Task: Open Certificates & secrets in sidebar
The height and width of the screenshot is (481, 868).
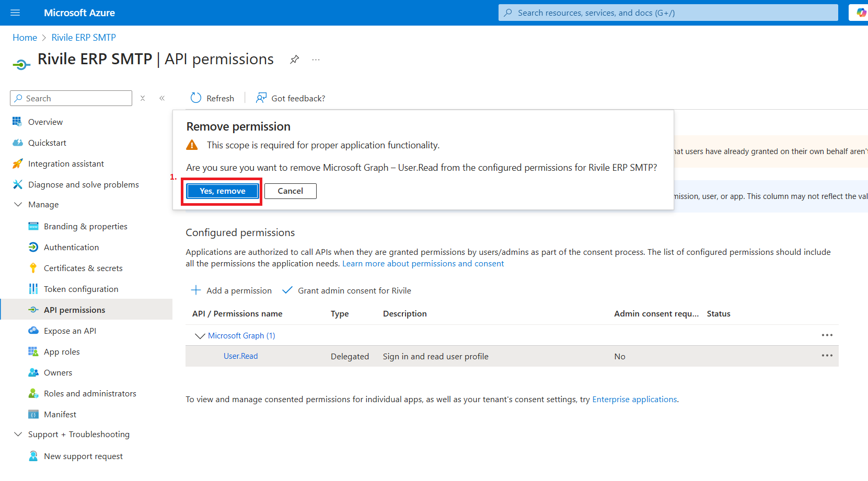Action: tap(83, 268)
